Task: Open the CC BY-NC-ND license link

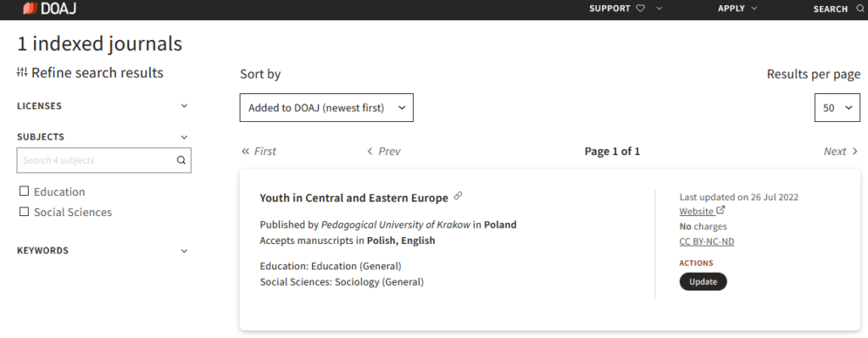Action: 707,241
